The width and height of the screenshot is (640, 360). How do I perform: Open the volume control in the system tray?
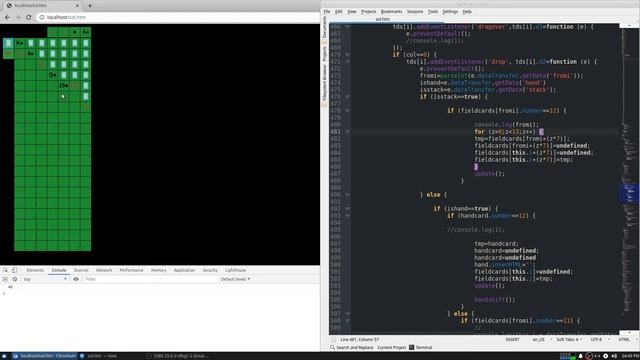(614, 356)
